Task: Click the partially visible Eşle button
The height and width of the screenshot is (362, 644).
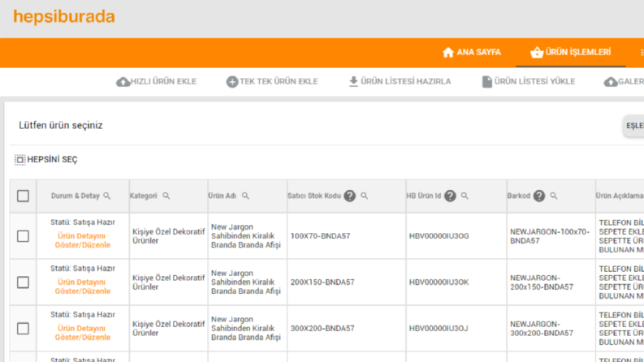Action: [633, 126]
